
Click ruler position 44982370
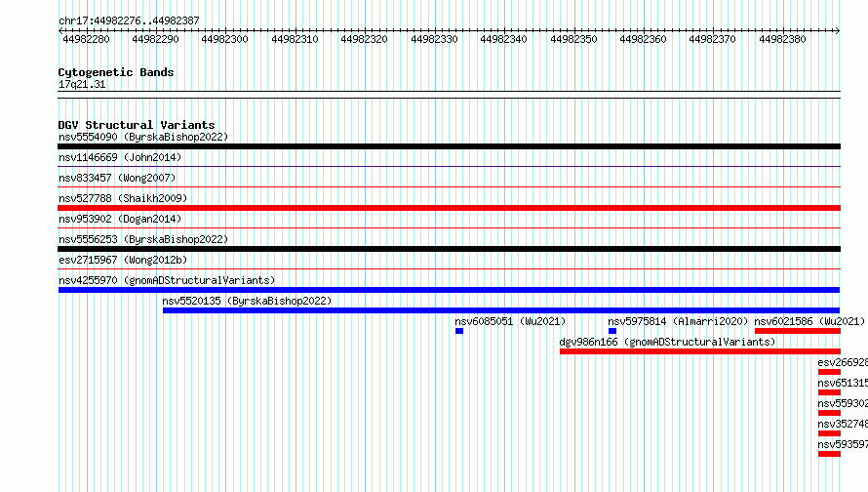[713, 39]
